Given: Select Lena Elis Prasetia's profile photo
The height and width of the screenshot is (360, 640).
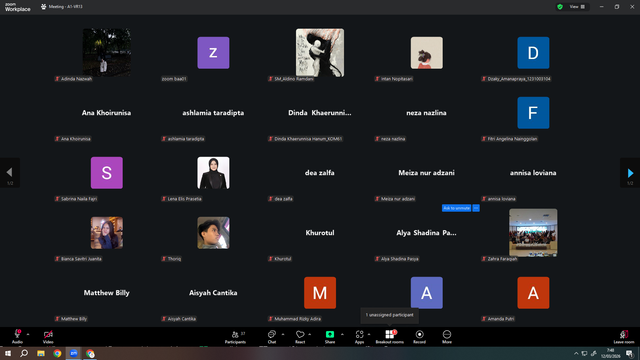Looking at the screenshot, I should click(x=213, y=173).
